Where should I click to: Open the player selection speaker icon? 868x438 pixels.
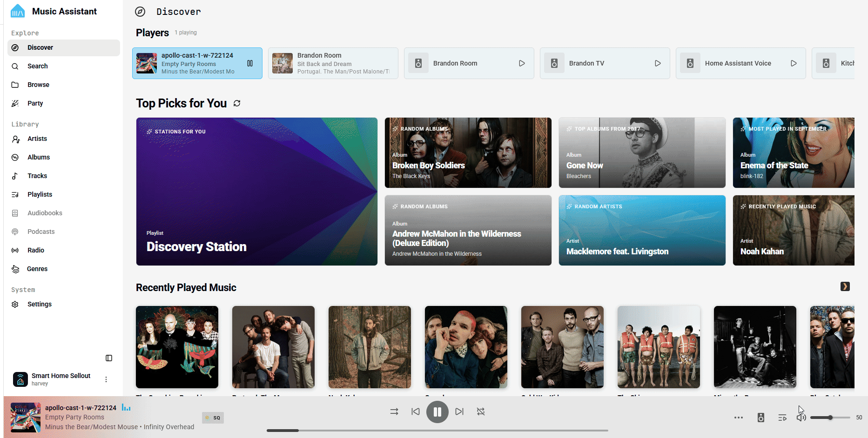point(761,418)
